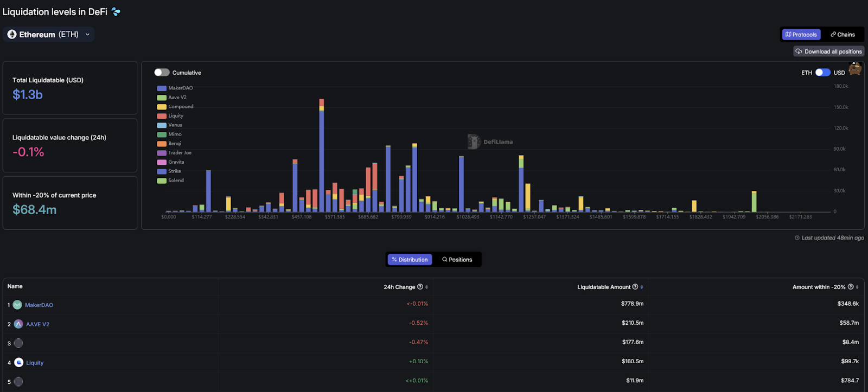Click the -0.52% change cell

tap(418, 323)
